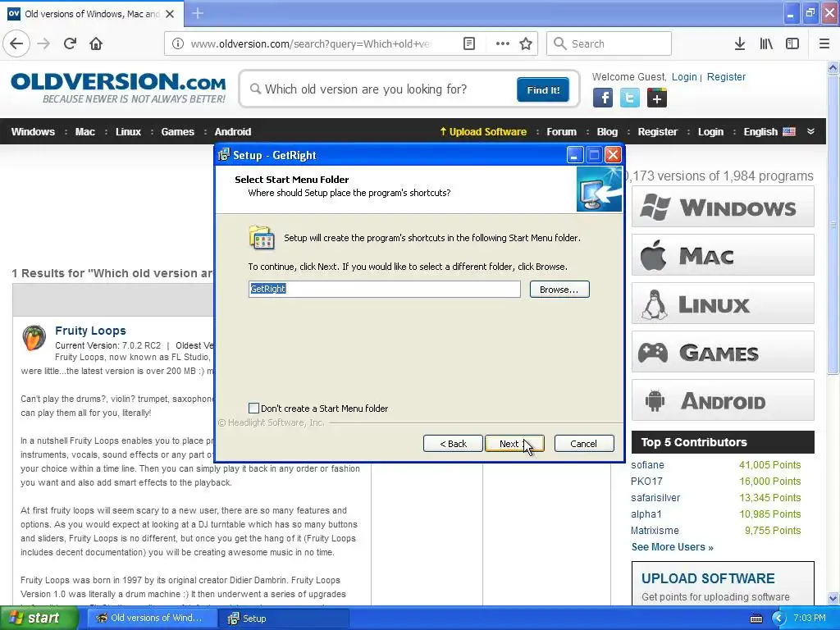Go to the browser Home icon

point(96,43)
